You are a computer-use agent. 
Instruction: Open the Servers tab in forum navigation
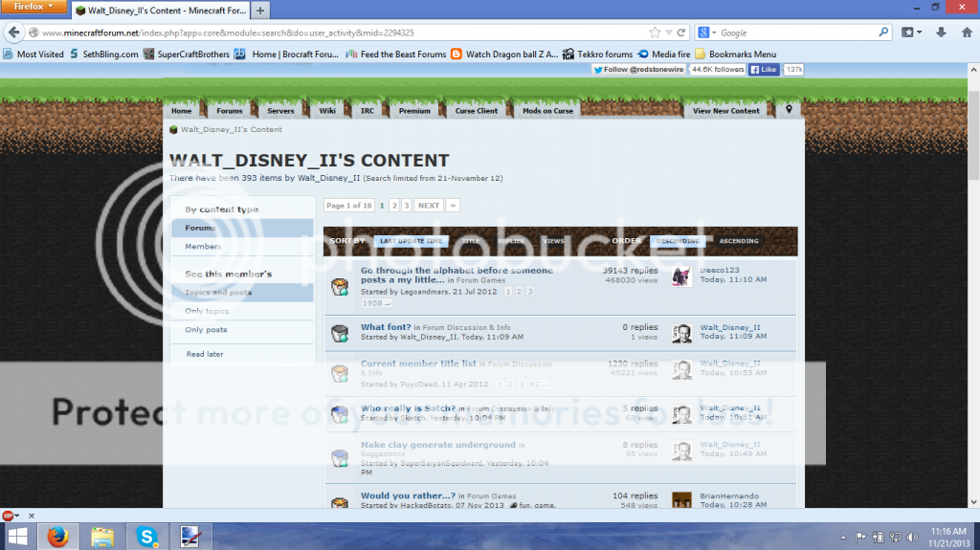[280, 111]
